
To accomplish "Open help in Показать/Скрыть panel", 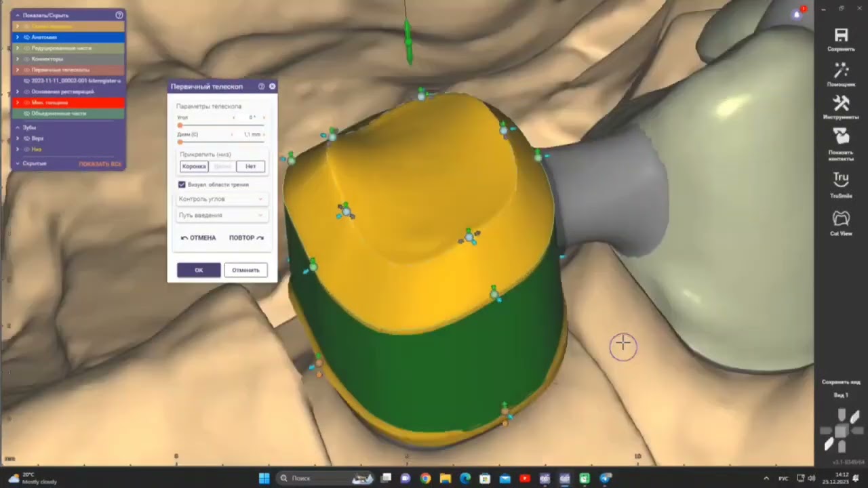I will pos(119,15).
